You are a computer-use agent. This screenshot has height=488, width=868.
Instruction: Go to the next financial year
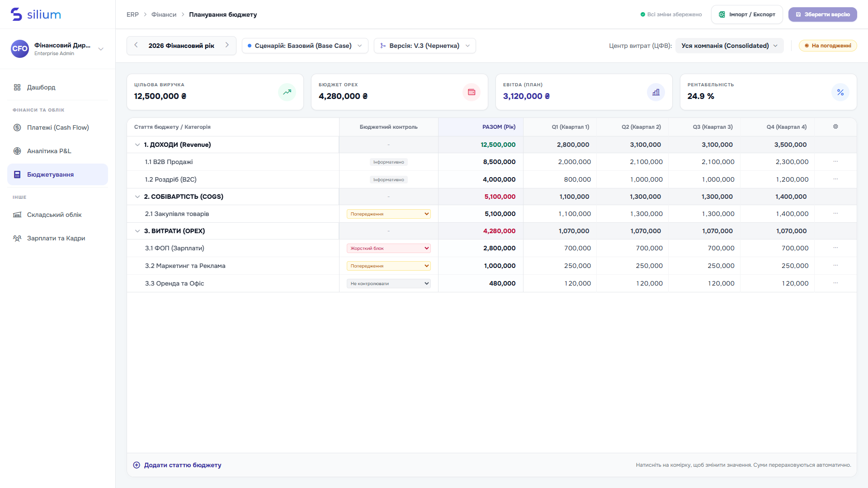(227, 45)
